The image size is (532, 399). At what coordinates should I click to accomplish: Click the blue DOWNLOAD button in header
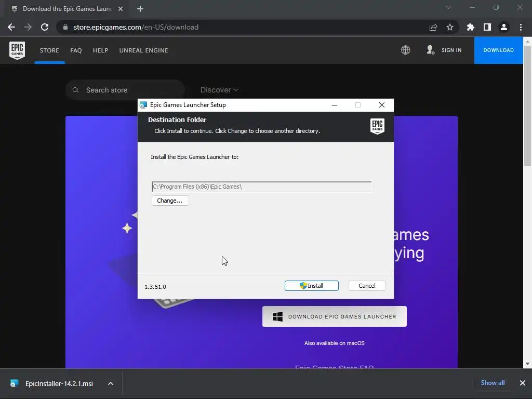pos(498,50)
